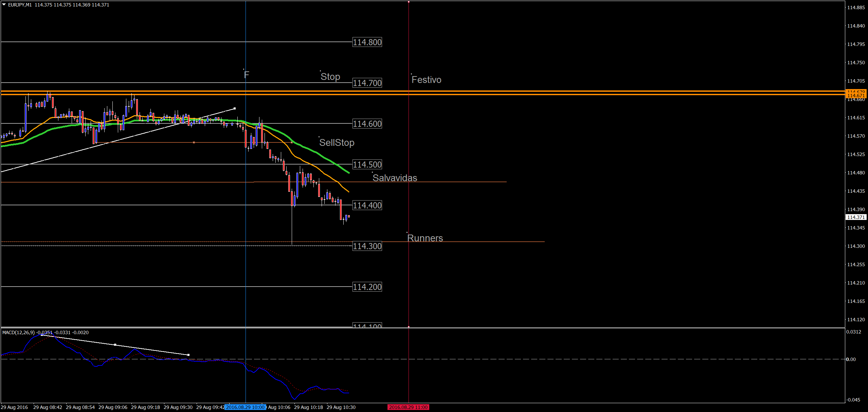The width and height of the screenshot is (868, 412).
Task: Click the SellStop text label
Action: click(337, 143)
